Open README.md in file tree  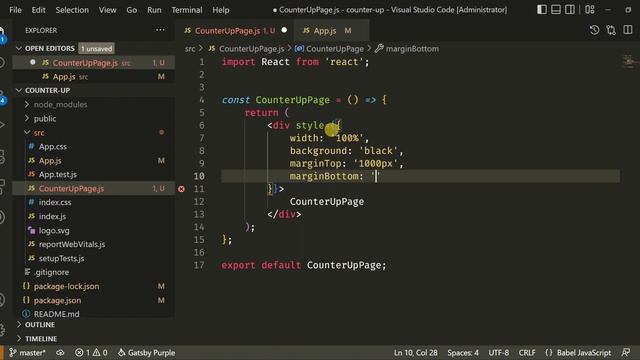[x=94, y=314]
